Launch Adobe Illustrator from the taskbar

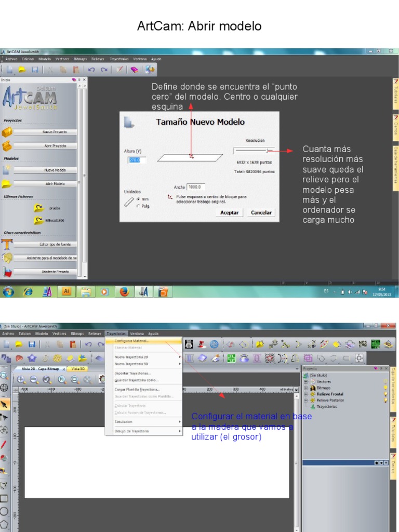coord(66,291)
